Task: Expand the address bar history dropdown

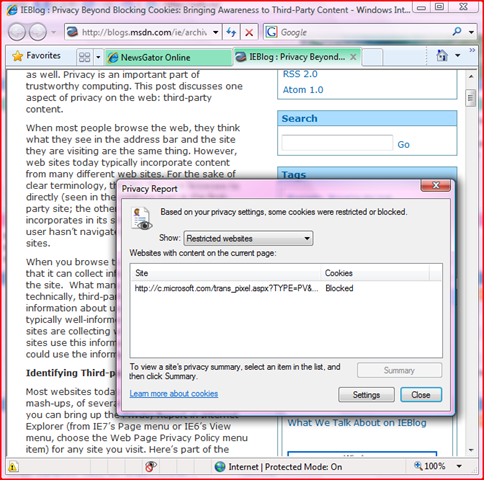Action: (x=216, y=32)
